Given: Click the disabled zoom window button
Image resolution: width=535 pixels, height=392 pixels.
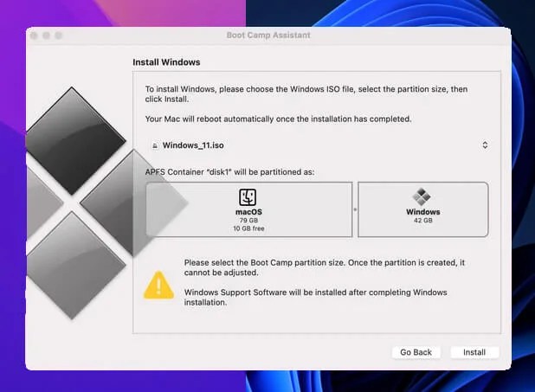Looking at the screenshot, I should tap(59, 35).
